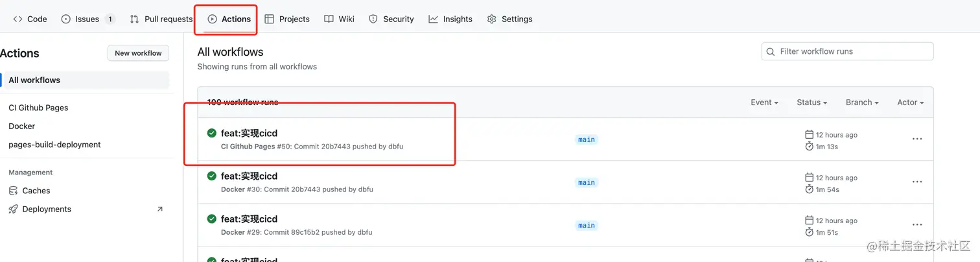Viewport: 980px width, 262px height.
Task: Click 'CI Github Pages #50' commit description
Action: coord(312,147)
